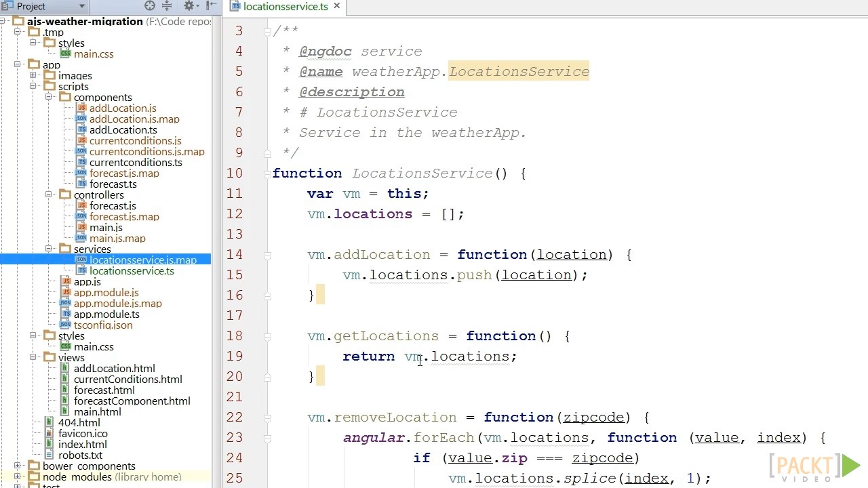
Task: Fold the getLocations function at line 18
Action: click(267, 336)
